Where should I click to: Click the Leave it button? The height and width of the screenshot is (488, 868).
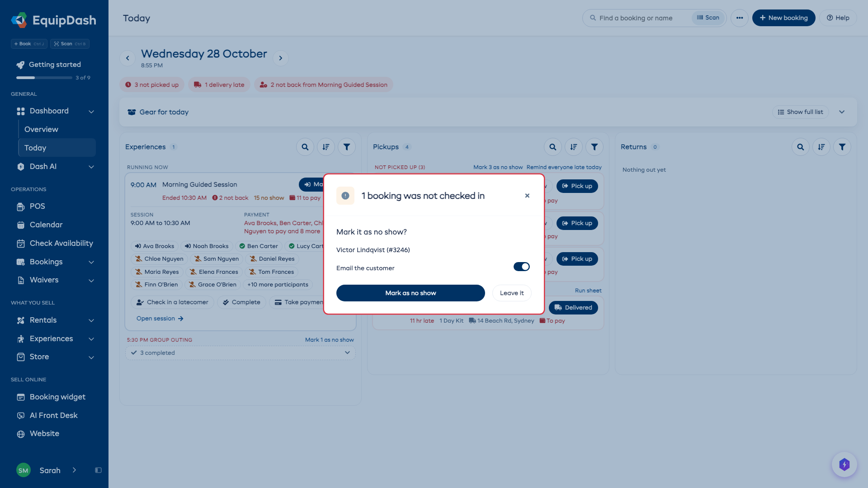512,293
